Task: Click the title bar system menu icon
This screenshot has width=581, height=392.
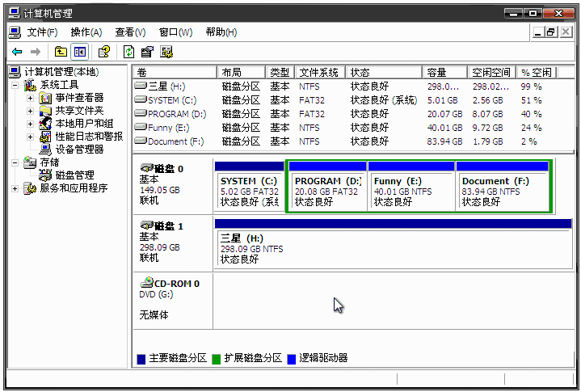Action: (x=15, y=14)
